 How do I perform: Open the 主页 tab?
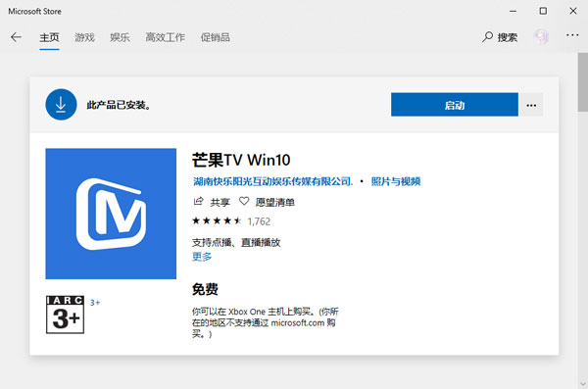point(49,37)
